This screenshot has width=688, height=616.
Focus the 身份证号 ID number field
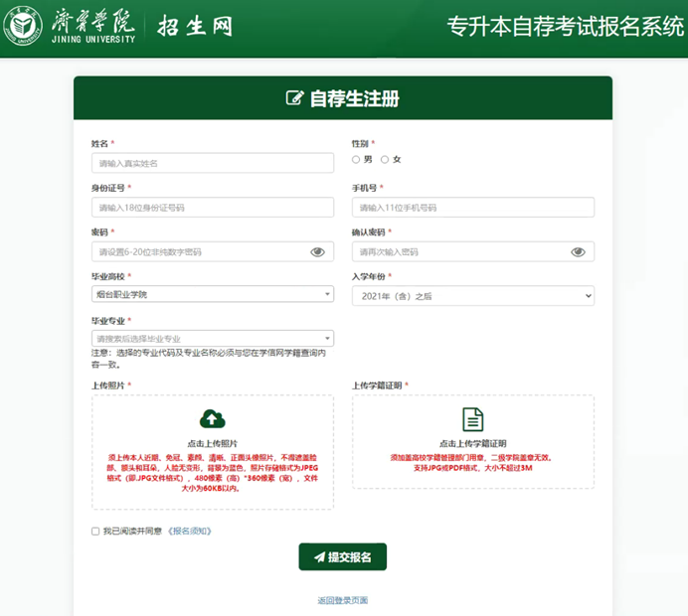pyautogui.click(x=212, y=208)
